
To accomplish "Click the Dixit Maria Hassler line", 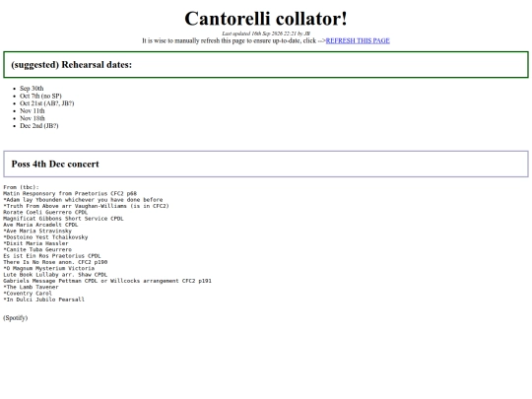I will tap(35, 243).
